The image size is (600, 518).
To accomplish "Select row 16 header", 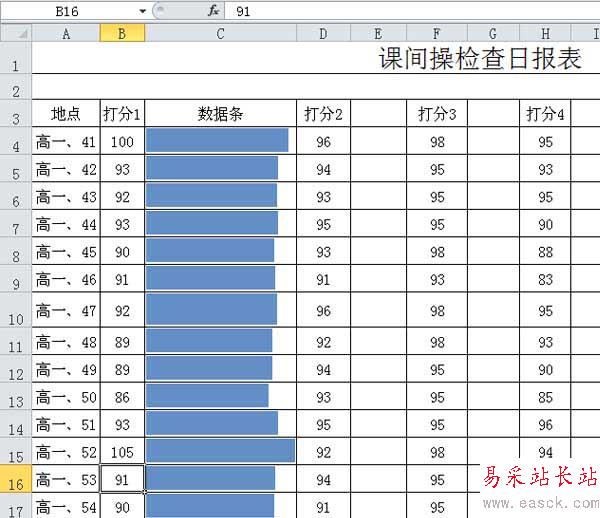I will tap(16, 479).
